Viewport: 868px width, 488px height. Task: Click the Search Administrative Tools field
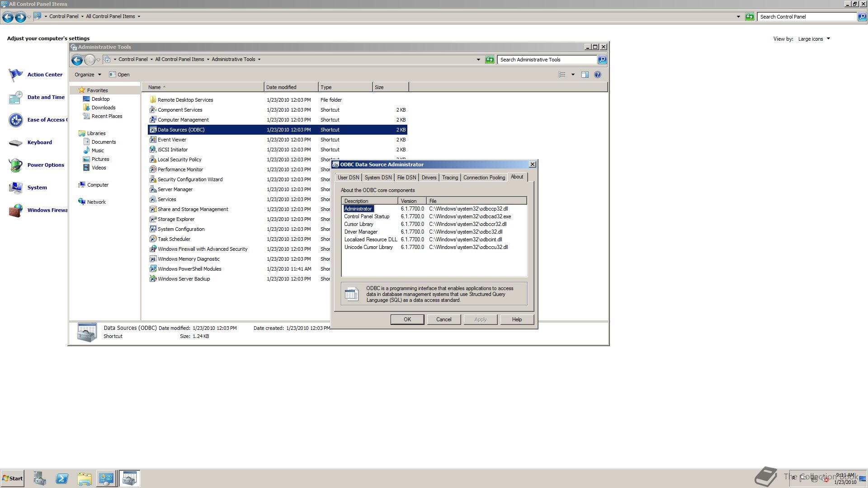(x=547, y=60)
